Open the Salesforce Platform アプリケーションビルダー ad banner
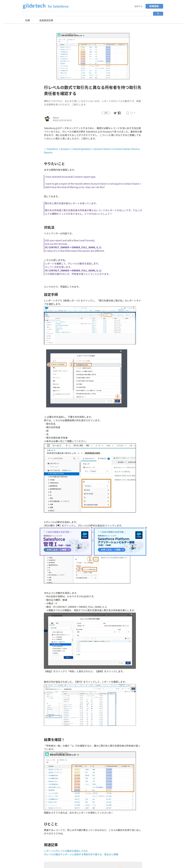This screenshot has height=868, width=186. coord(120,541)
